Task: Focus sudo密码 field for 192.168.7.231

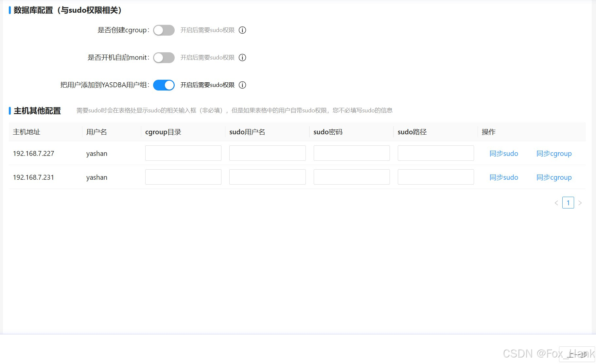Action: [x=352, y=177]
